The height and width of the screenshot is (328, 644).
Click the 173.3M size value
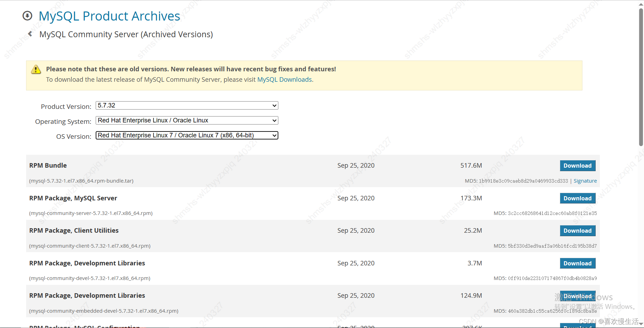(471, 198)
